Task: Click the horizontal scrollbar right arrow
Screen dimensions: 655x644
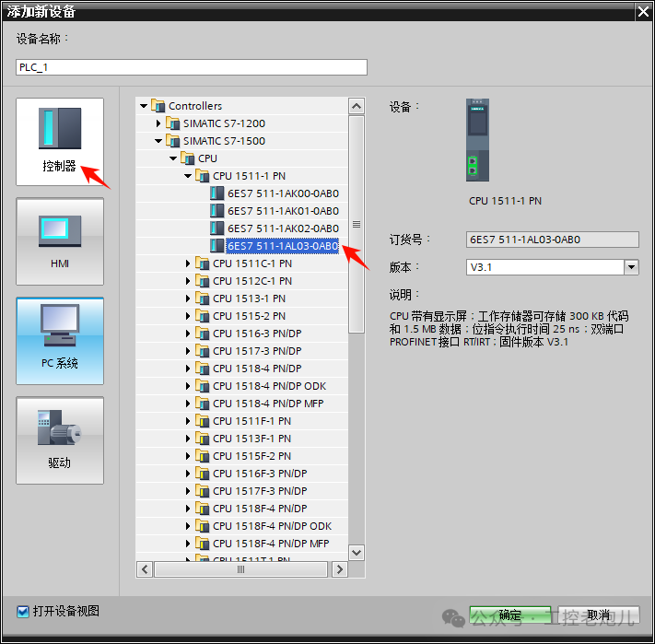Action: (339, 569)
